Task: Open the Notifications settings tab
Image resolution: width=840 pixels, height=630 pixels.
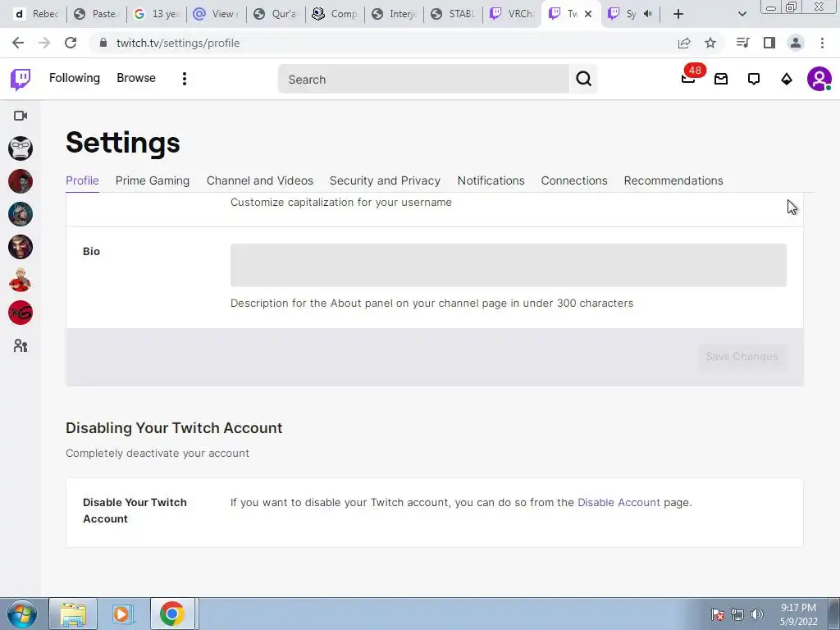Action: tap(491, 180)
